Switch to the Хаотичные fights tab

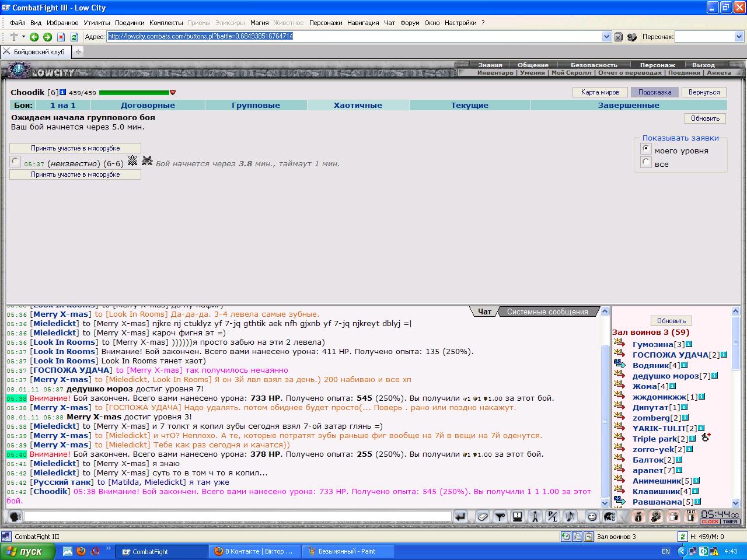358,106
